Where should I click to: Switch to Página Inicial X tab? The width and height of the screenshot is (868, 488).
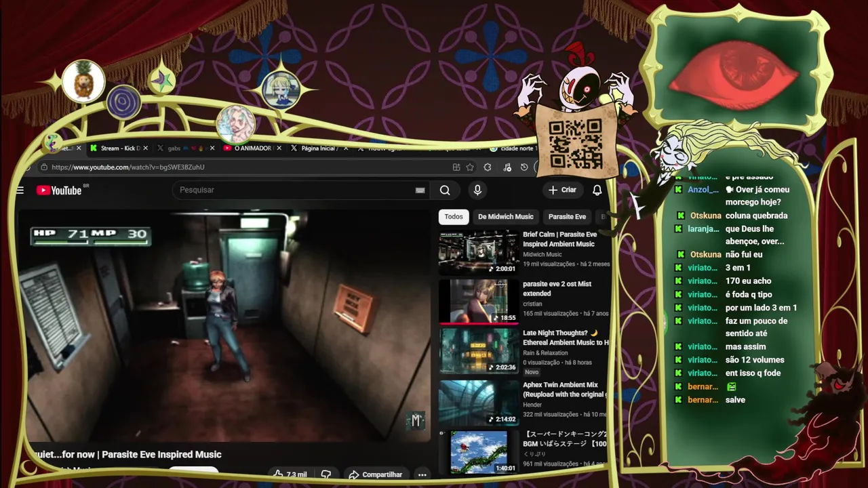tap(317, 148)
